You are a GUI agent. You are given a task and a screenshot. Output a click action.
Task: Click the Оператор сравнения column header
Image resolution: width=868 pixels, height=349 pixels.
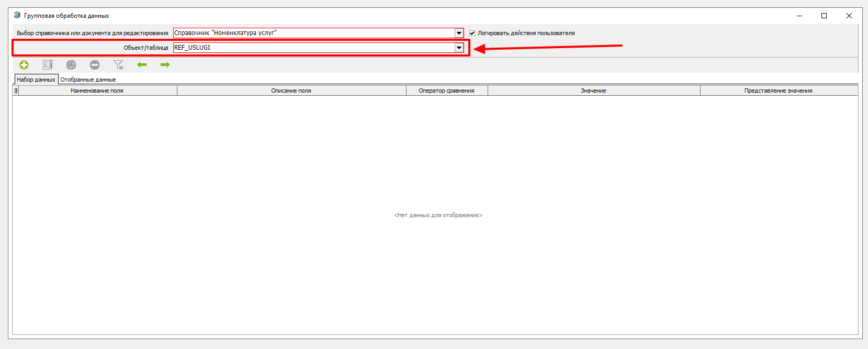tap(447, 91)
